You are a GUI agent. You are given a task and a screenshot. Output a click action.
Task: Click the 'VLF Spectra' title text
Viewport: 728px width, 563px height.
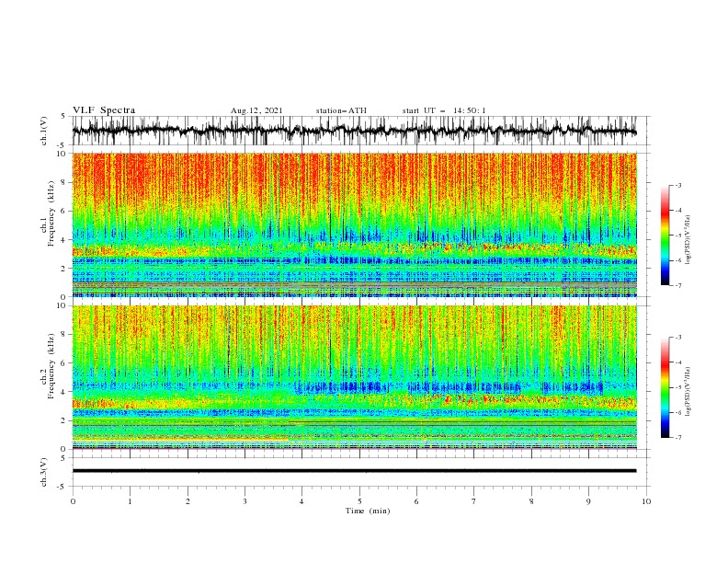pyautogui.click(x=104, y=110)
